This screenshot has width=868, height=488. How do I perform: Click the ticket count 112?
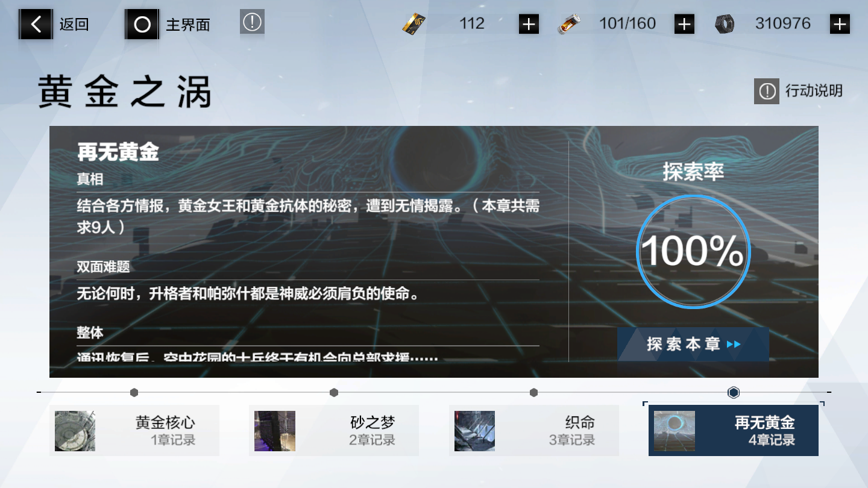pos(472,23)
